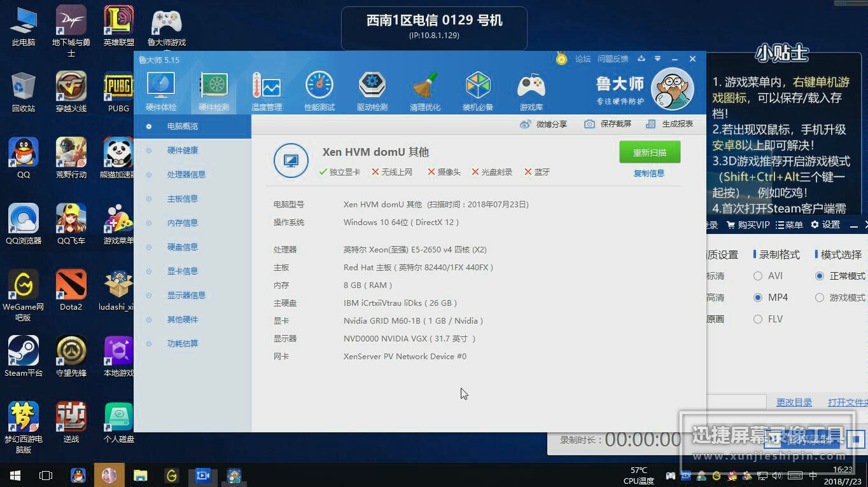Click 更改目录 change directory link

794,403
